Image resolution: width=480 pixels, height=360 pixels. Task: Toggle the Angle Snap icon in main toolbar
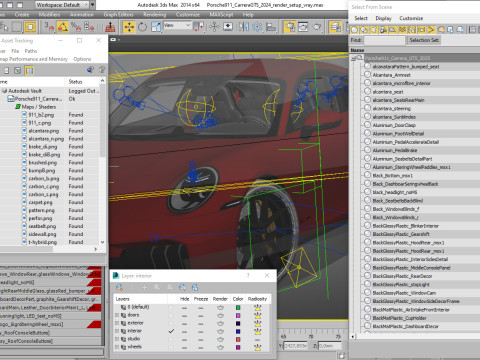pos(62,27)
